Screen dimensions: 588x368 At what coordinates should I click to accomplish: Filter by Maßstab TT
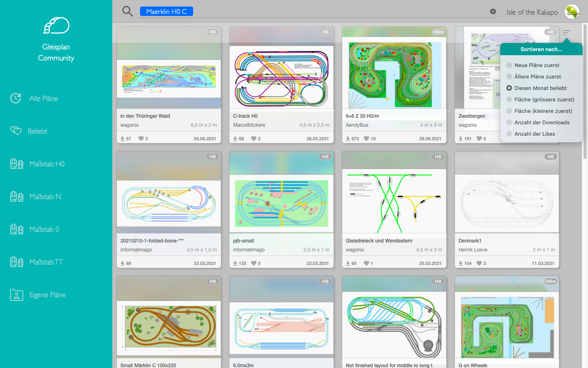[x=46, y=262]
